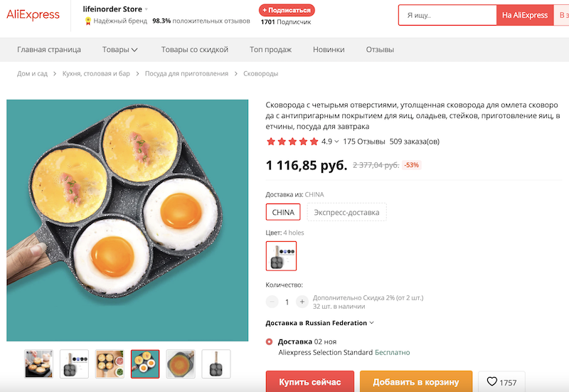Click the minus quantity icon
The width and height of the screenshot is (569, 392).
pos(272,302)
